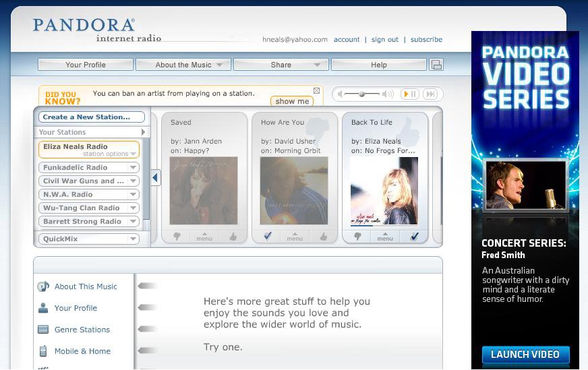This screenshot has height=370, width=588.
Task: Click the Back To Life song title
Action: (x=372, y=122)
